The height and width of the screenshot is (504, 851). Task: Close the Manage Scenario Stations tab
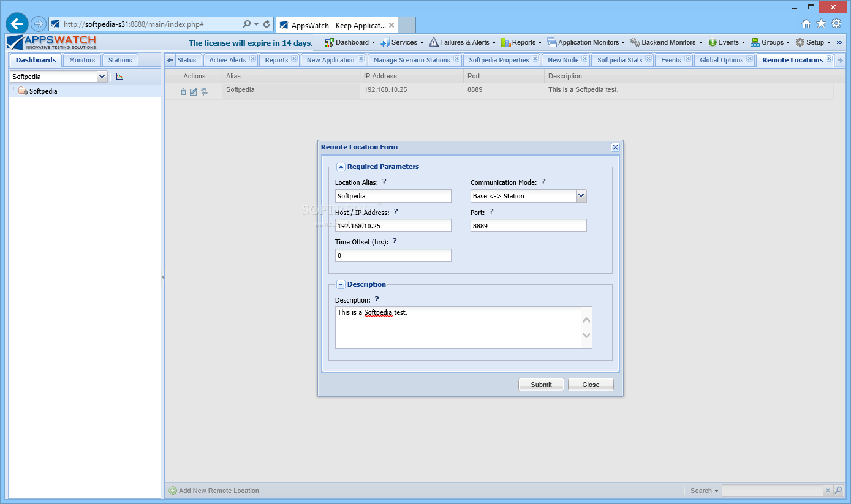(x=456, y=59)
